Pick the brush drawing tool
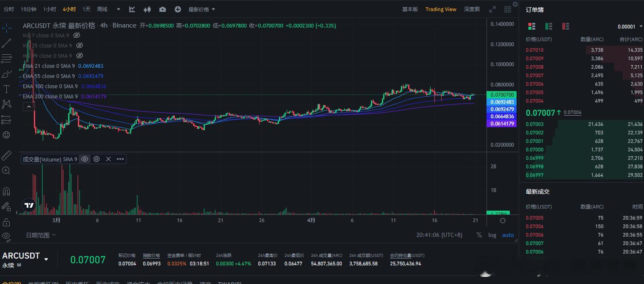 [x=6, y=73]
